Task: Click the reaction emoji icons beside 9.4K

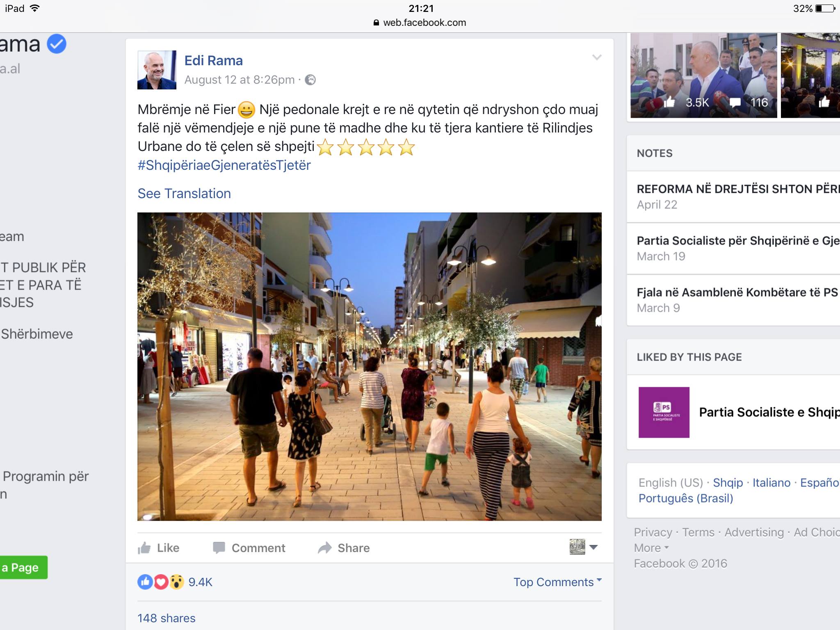Action: tap(161, 582)
